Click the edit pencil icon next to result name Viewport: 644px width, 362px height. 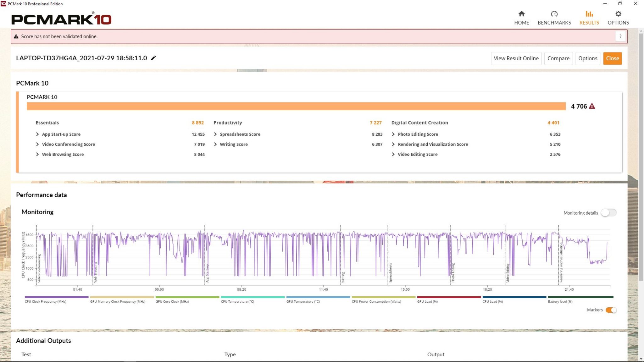(x=154, y=58)
